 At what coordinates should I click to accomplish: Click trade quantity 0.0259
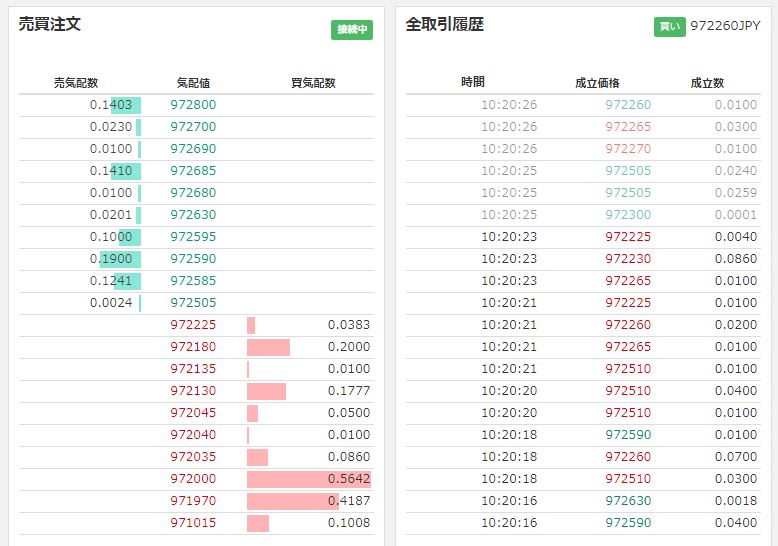(x=736, y=193)
